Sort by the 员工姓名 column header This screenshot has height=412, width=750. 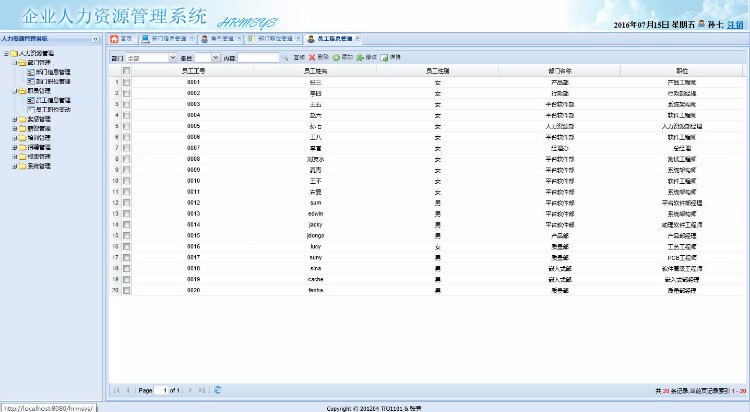point(315,71)
